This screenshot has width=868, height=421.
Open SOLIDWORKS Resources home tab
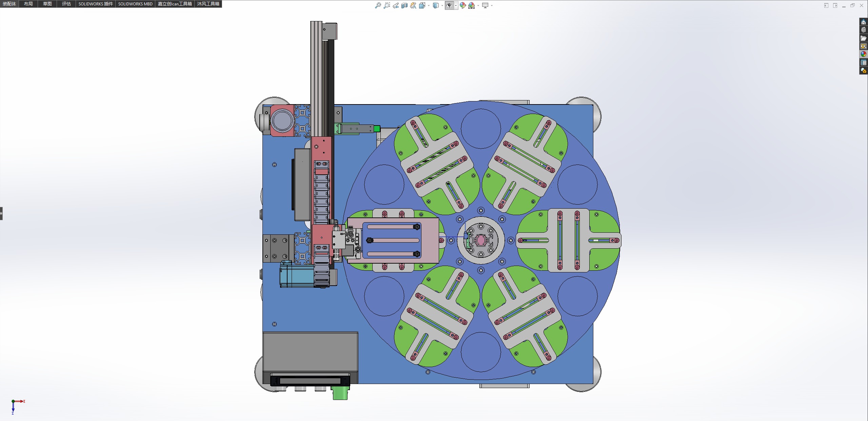coord(863,22)
